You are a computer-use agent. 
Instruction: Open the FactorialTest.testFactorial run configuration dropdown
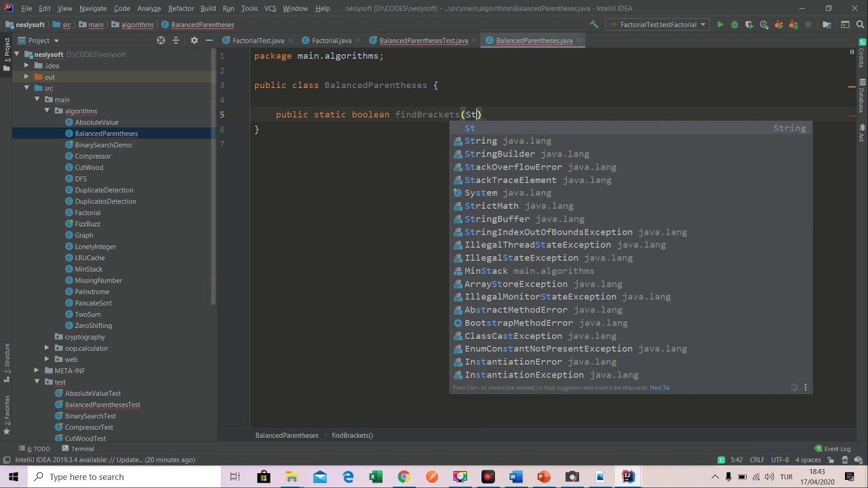pyautogui.click(x=658, y=24)
